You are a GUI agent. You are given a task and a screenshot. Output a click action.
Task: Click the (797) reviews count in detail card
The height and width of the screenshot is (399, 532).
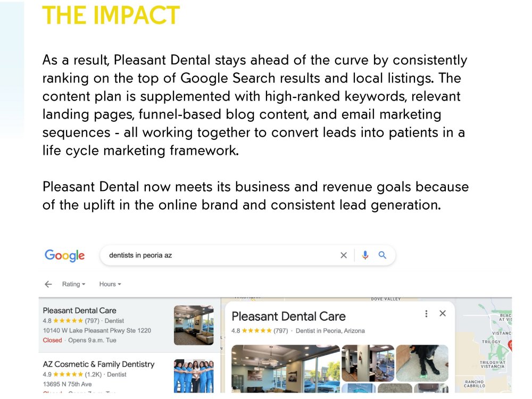tap(280, 331)
